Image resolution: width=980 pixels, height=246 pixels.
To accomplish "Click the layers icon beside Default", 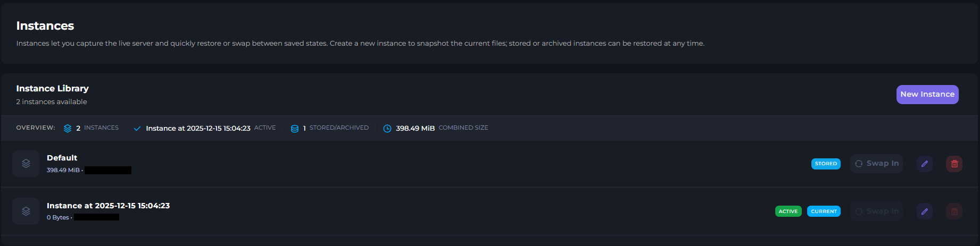I will click(x=26, y=164).
